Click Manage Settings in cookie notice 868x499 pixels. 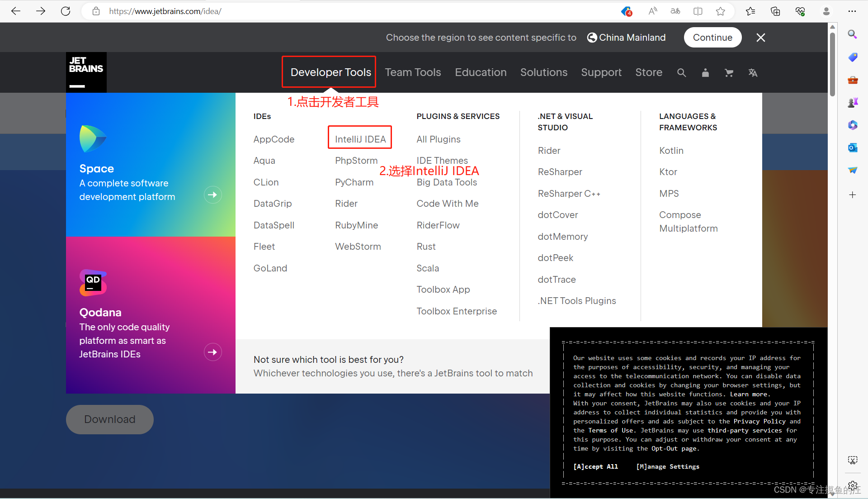pyautogui.click(x=668, y=466)
